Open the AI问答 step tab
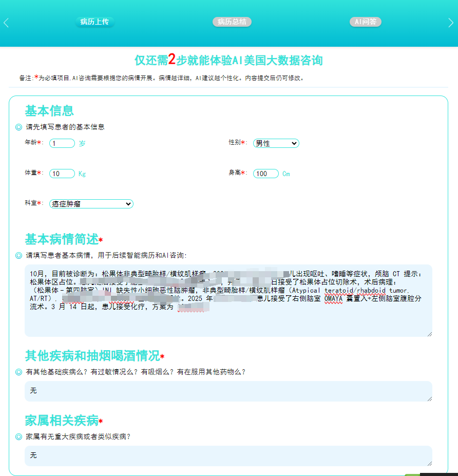The height and width of the screenshot is (476, 458). click(x=366, y=22)
